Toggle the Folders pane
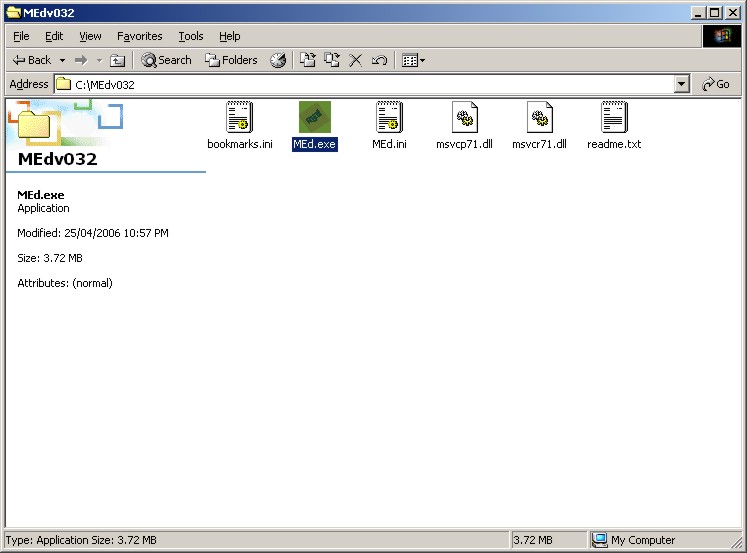The image size is (747, 553). [x=231, y=60]
